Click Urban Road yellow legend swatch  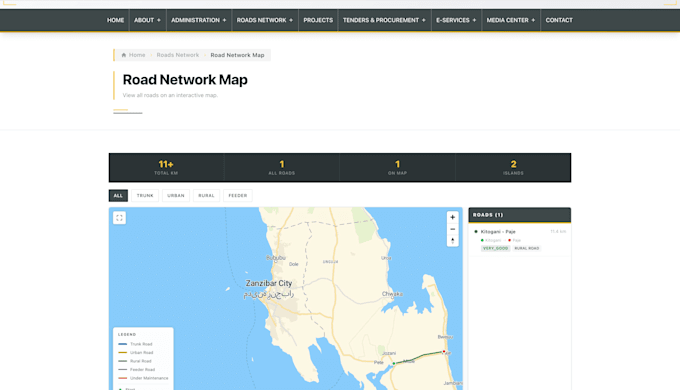[123, 353]
